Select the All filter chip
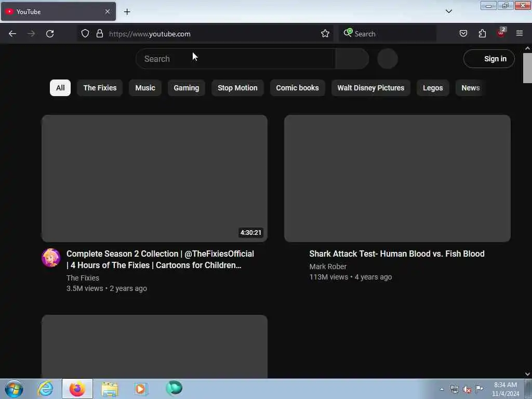Image resolution: width=532 pixels, height=399 pixels. [60, 88]
